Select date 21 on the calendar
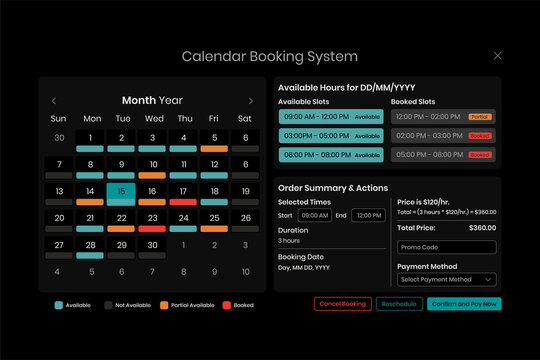This screenshot has width=540, height=360. click(x=90, y=221)
